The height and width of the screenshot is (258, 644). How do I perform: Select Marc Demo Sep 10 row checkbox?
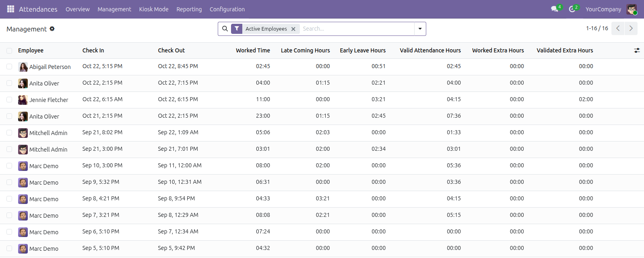point(9,166)
